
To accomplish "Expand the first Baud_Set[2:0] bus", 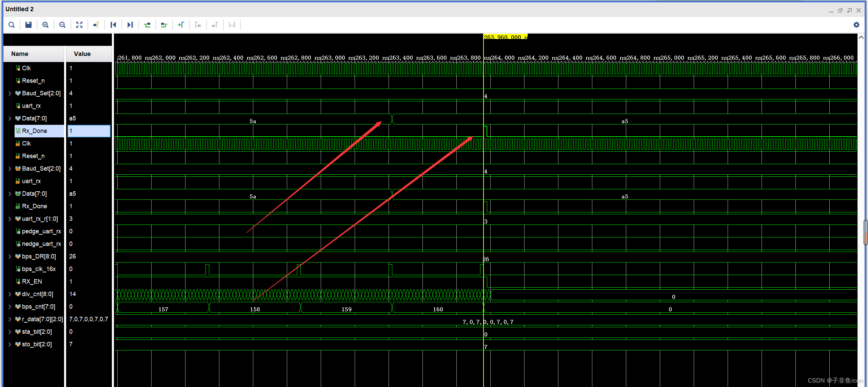I will (10, 93).
